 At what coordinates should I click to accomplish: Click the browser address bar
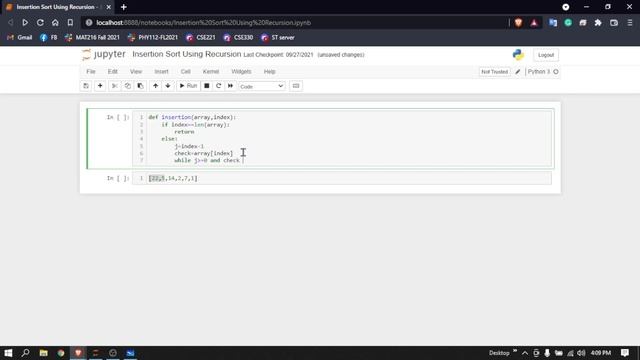[x=294, y=23]
